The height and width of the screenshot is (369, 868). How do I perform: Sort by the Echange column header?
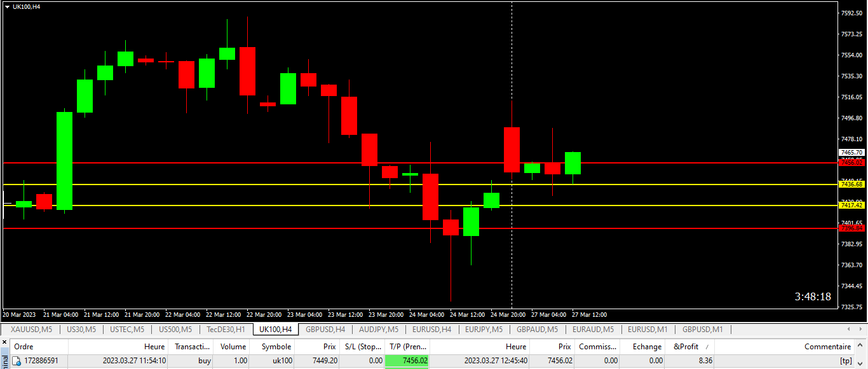(642, 347)
